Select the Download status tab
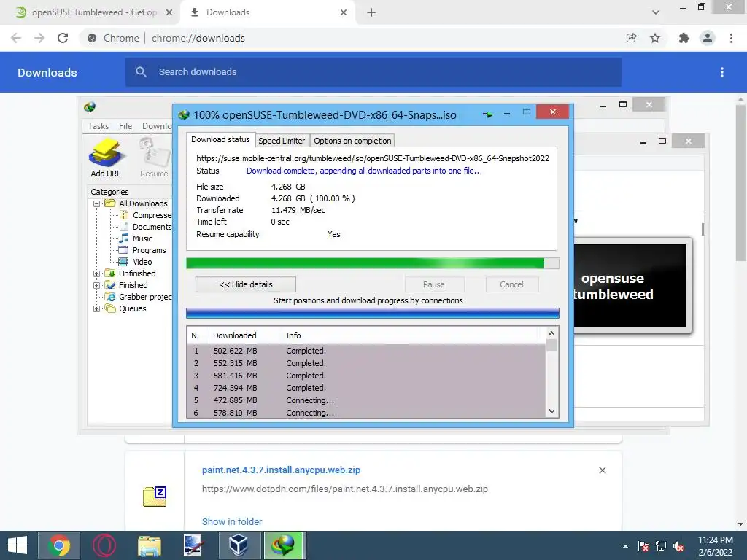 coord(220,139)
